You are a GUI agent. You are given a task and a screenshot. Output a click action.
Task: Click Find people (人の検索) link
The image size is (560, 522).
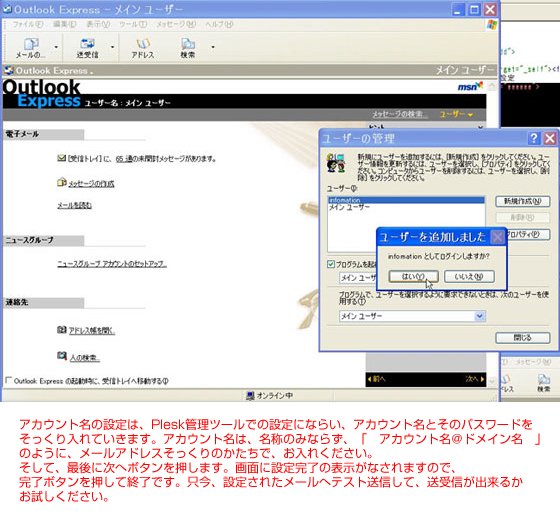pyautogui.click(x=84, y=357)
